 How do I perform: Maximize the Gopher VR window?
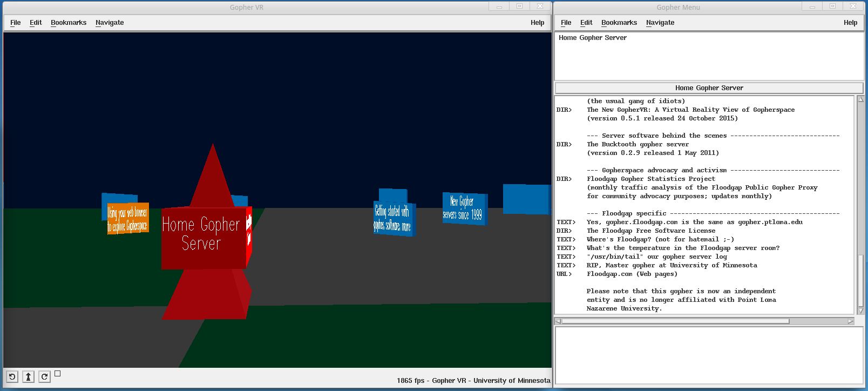tap(519, 6)
